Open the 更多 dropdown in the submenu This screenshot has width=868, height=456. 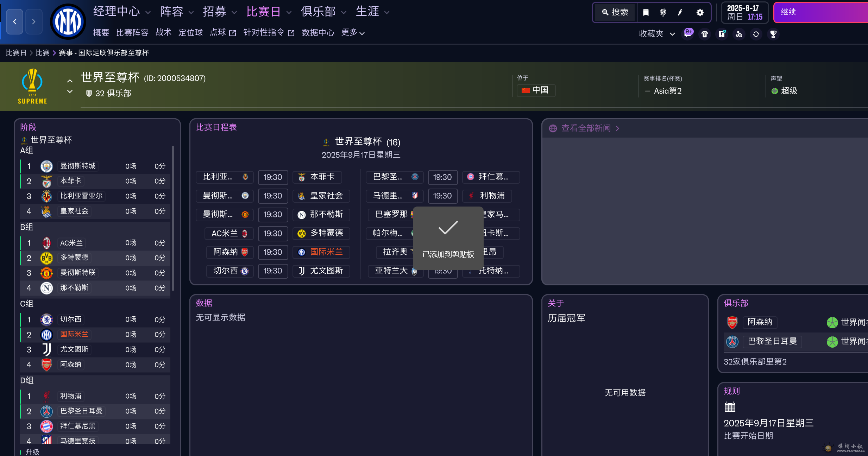coord(353,33)
